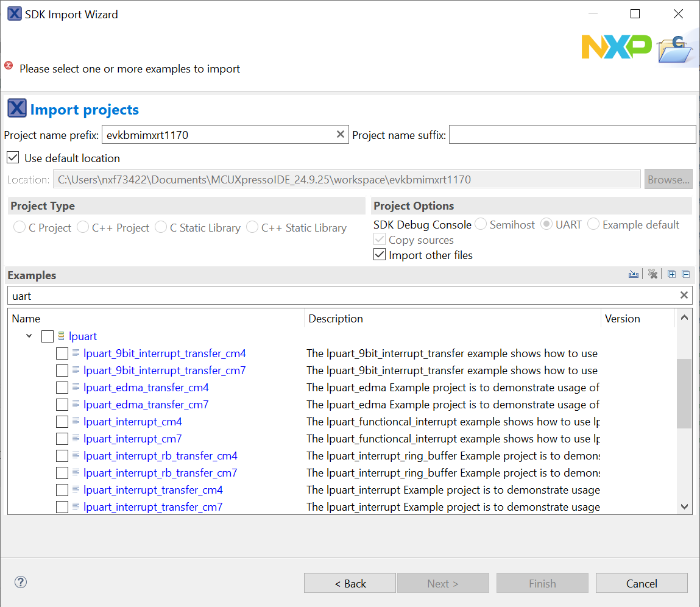
Task: Go back with the Back button
Action: (350, 583)
